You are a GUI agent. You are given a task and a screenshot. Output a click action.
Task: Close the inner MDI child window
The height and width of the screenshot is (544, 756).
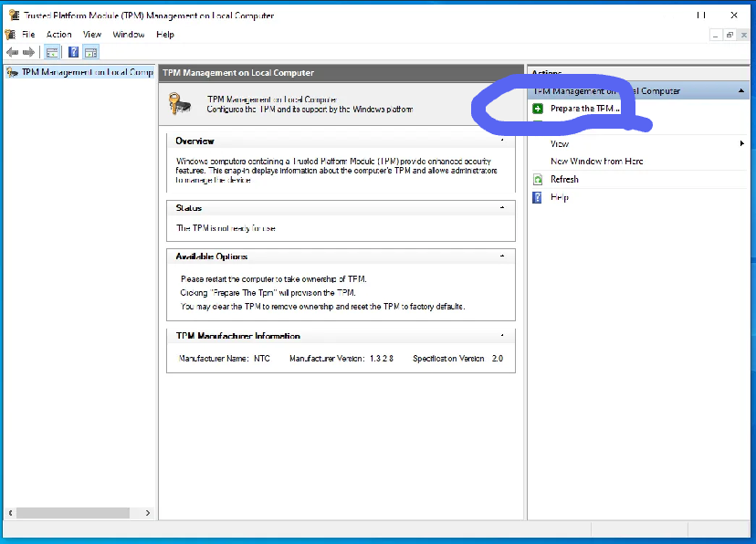tap(744, 36)
